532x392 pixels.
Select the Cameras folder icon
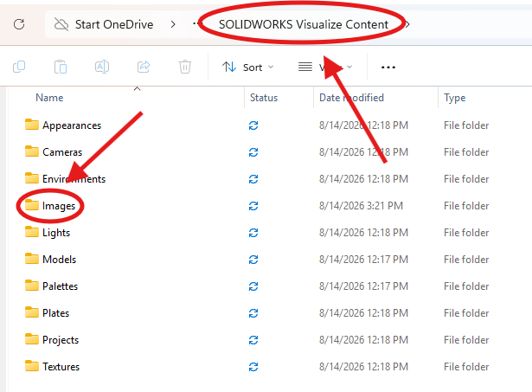[32, 151]
